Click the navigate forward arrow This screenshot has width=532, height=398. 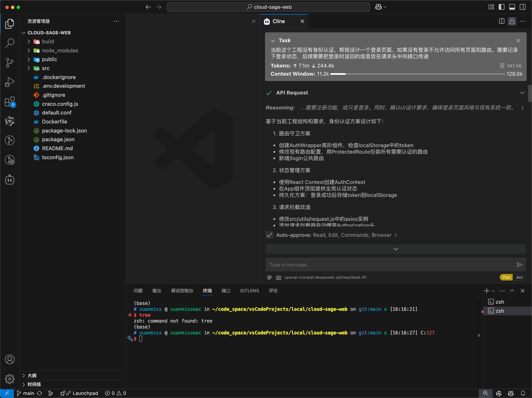pyautogui.click(x=159, y=7)
